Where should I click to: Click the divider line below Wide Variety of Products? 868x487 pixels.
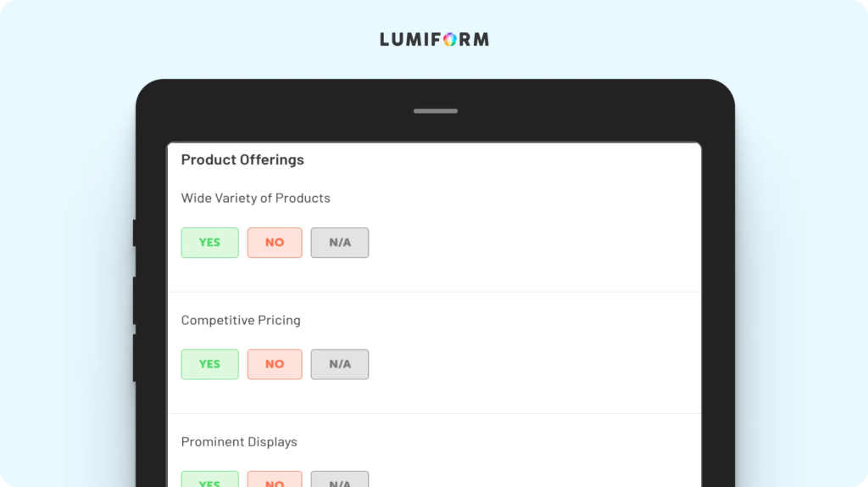(x=434, y=292)
